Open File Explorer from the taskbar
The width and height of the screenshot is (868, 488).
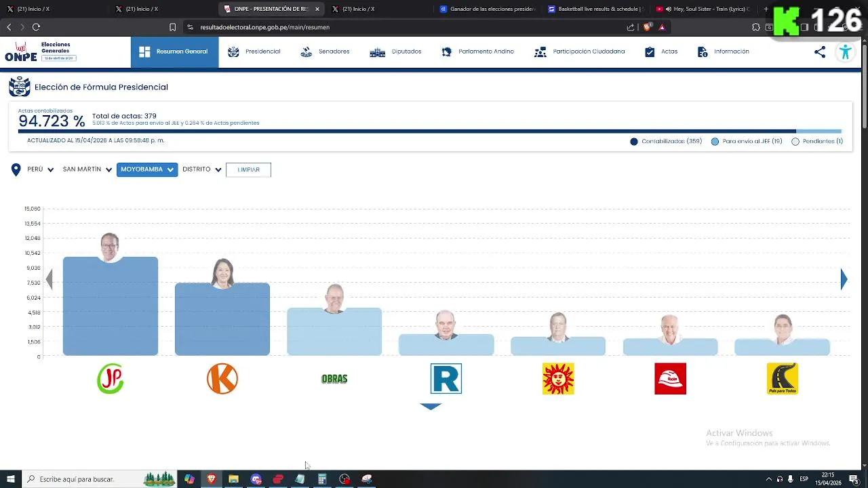[233, 479]
